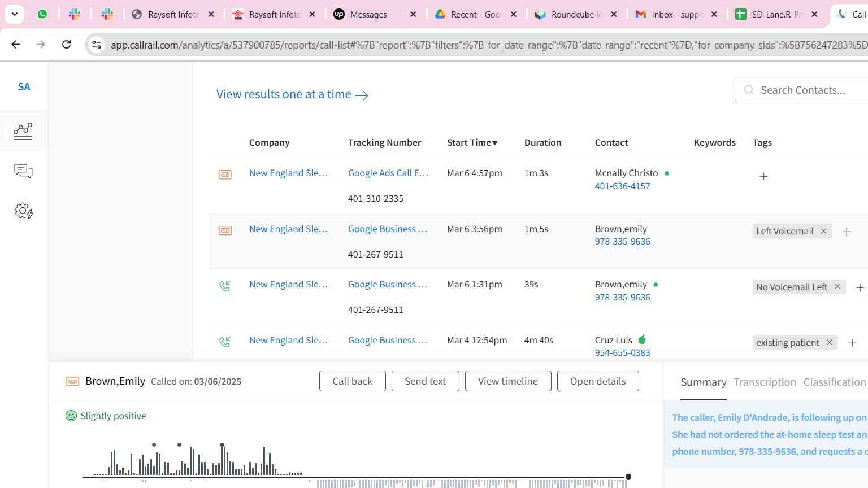Image resolution: width=868 pixels, height=488 pixels.
Task: Select the Tracking Number column header
Action: (x=384, y=142)
